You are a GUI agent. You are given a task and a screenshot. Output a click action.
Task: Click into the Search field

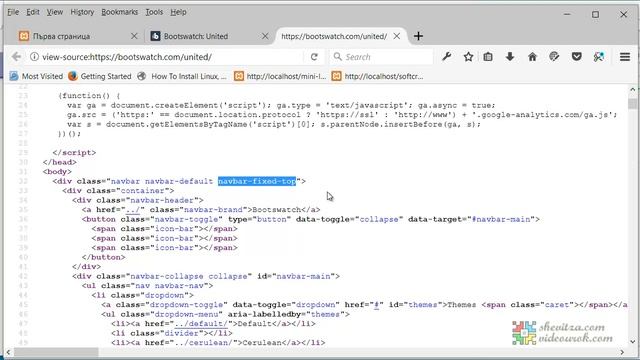(x=382, y=57)
